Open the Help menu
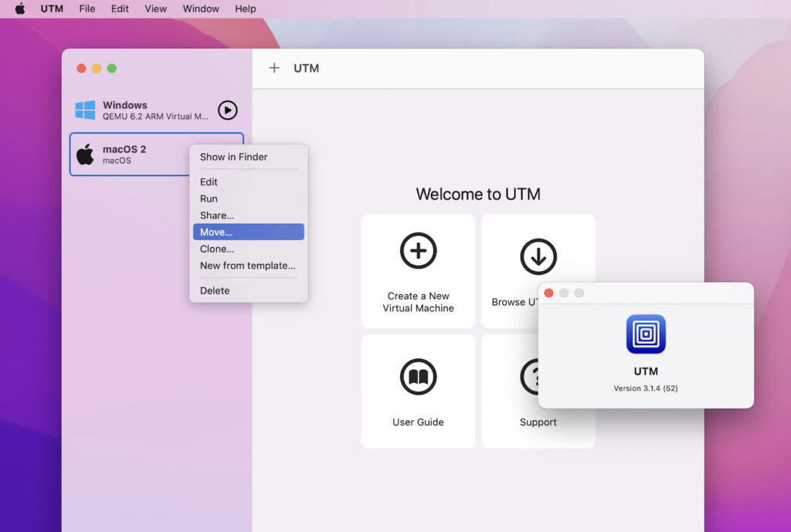 (x=245, y=8)
